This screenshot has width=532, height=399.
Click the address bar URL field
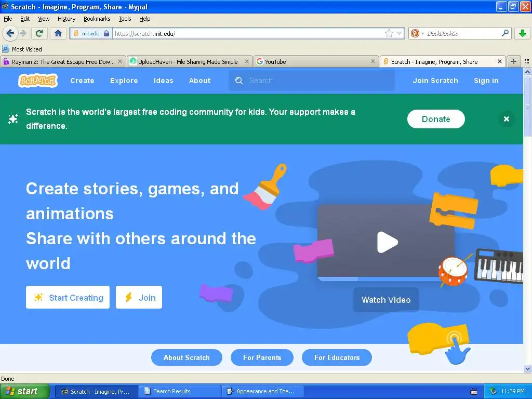pyautogui.click(x=248, y=33)
